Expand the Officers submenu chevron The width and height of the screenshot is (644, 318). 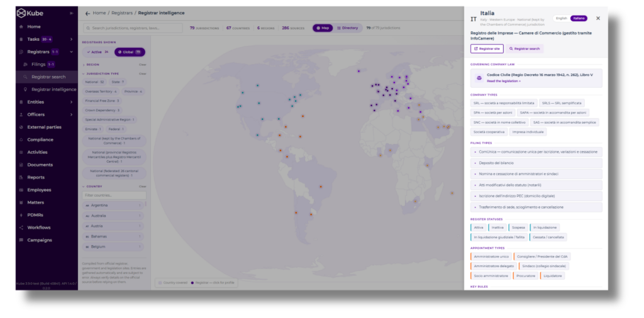(x=71, y=114)
